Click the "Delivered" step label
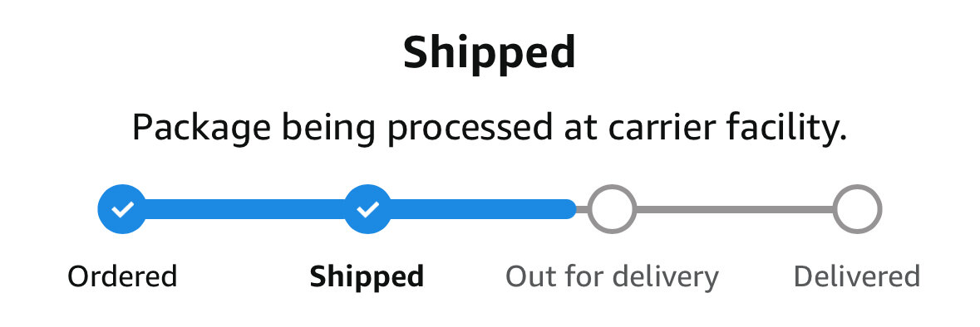Image resolution: width=980 pixels, height=327 pixels. click(x=857, y=276)
